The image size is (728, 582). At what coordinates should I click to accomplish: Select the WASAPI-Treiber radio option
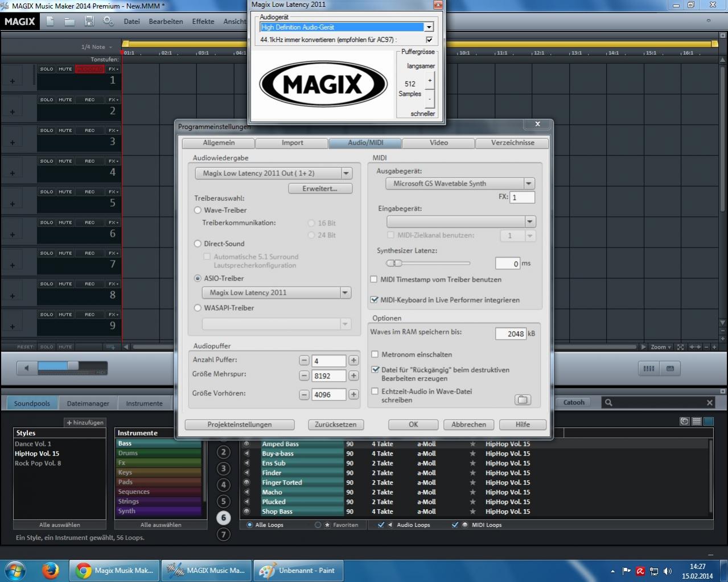198,308
